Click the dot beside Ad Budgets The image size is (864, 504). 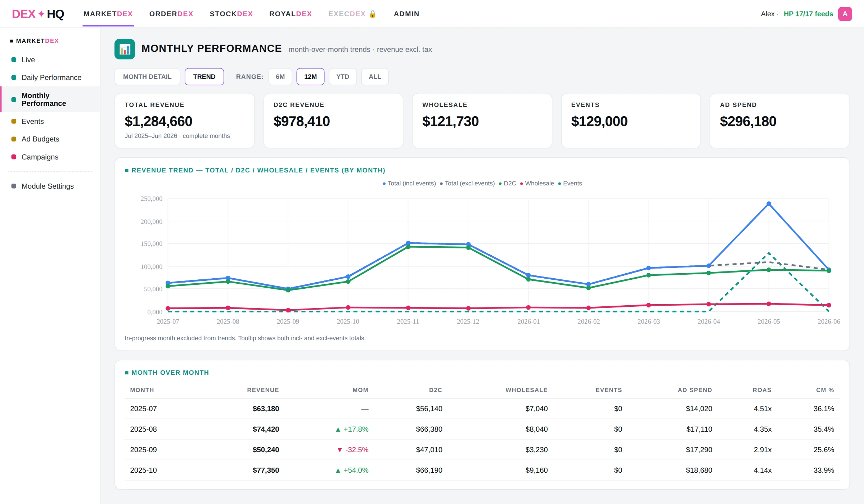coord(14,139)
